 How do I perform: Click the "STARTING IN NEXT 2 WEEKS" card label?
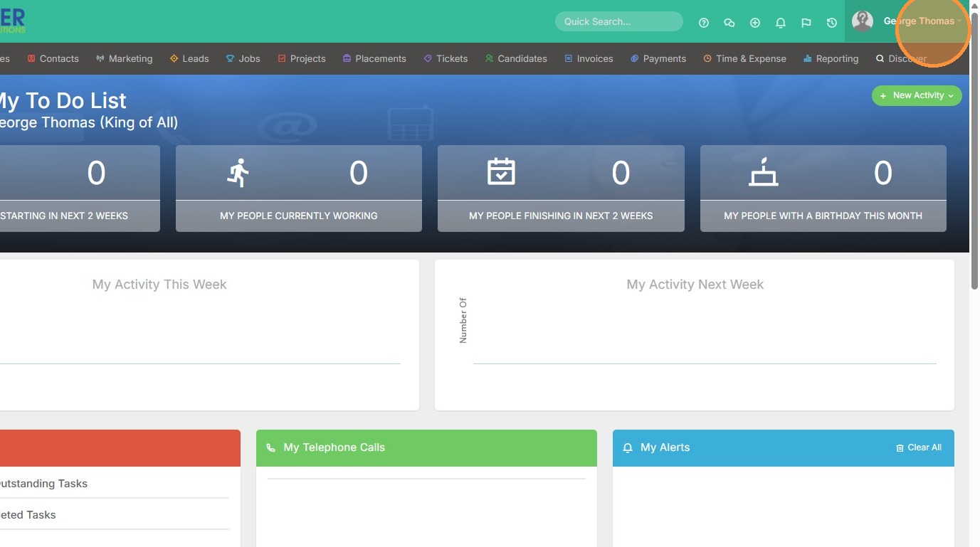pos(64,216)
